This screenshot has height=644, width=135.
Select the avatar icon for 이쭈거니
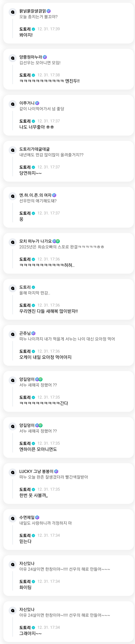[13, 104]
